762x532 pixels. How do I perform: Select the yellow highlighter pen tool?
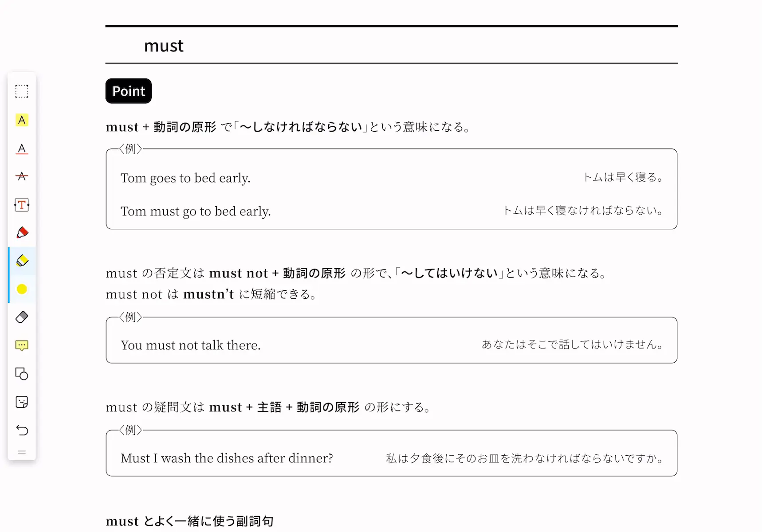pyautogui.click(x=22, y=261)
